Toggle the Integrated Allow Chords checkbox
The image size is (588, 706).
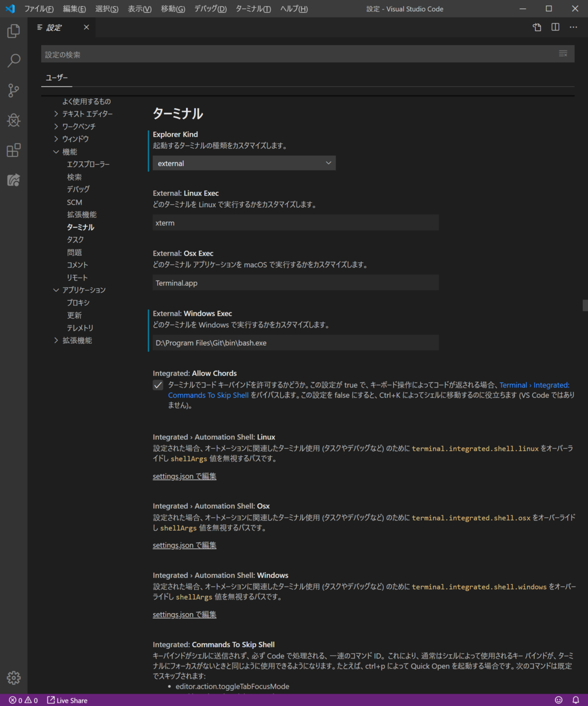[x=158, y=385]
